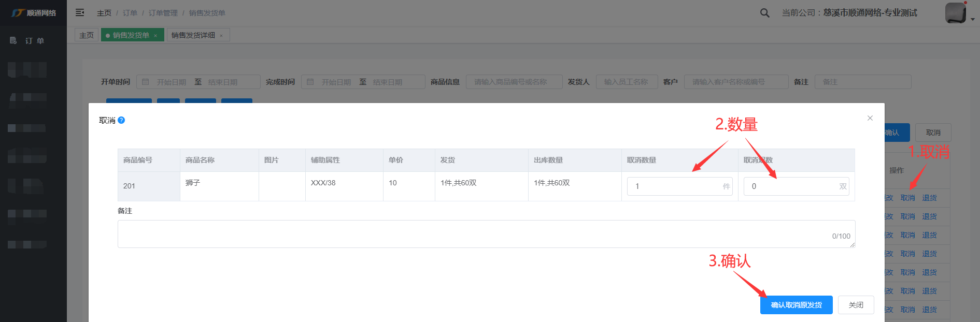Collapse the sidebar with the hamburger icon
The height and width of the screenshot is (322, 980).
80,12
